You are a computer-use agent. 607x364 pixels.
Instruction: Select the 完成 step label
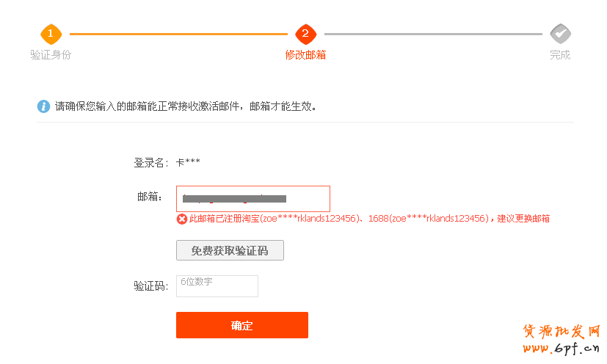560,55
